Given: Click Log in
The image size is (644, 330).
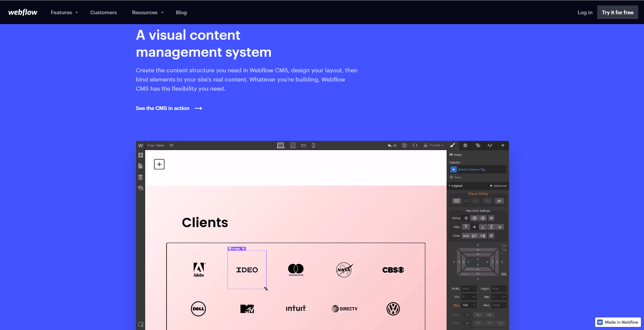Looking at the screenshot, I should click(x=585, y=13).
